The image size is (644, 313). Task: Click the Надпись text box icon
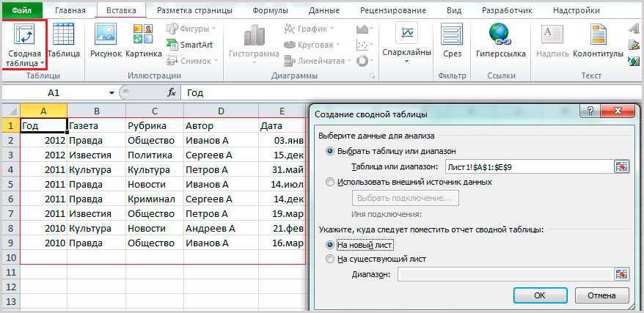552,34
